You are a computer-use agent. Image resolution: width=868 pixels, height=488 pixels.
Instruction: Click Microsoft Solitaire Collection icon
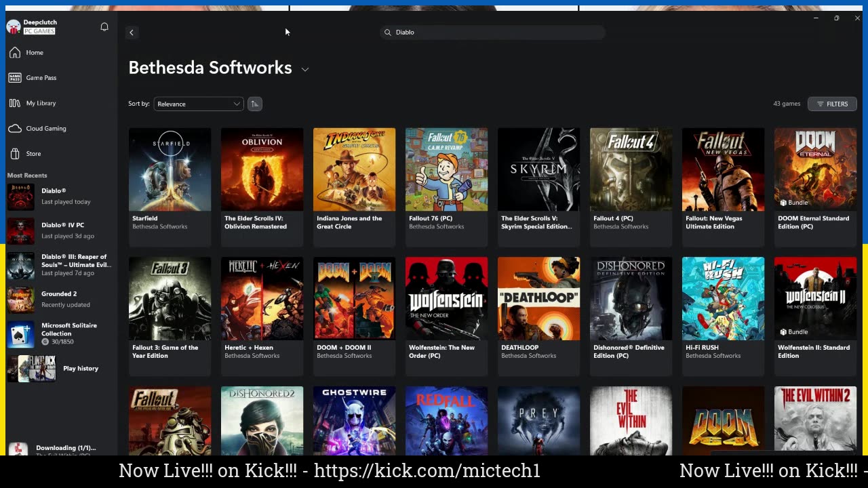(x=20, y=333)
